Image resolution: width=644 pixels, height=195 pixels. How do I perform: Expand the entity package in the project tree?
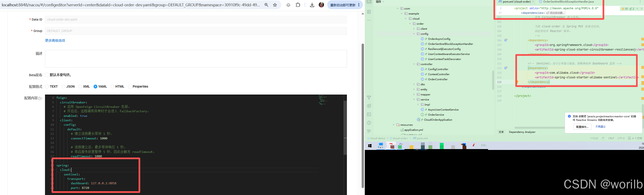tap(414, 89)
